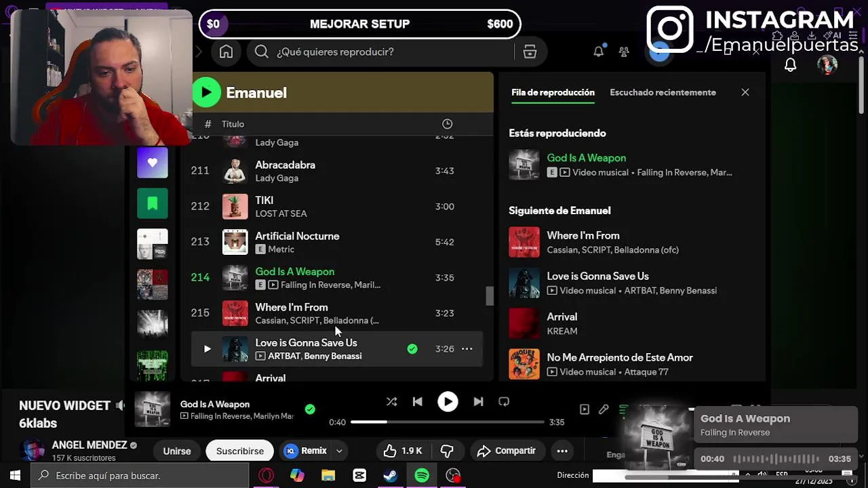The height and width of the screenshot is (488, 868).
Task: Sort by duration clock icon
Action: [447, 123]
